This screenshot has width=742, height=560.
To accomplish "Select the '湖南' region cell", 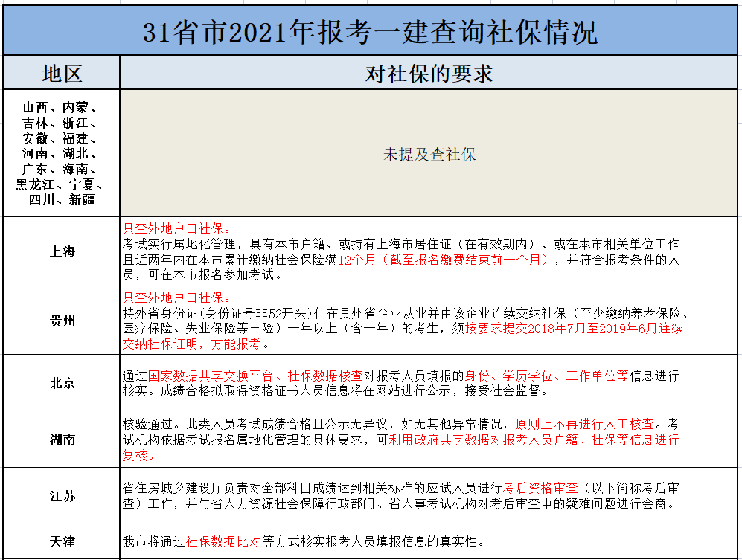I will coord(62,440).
